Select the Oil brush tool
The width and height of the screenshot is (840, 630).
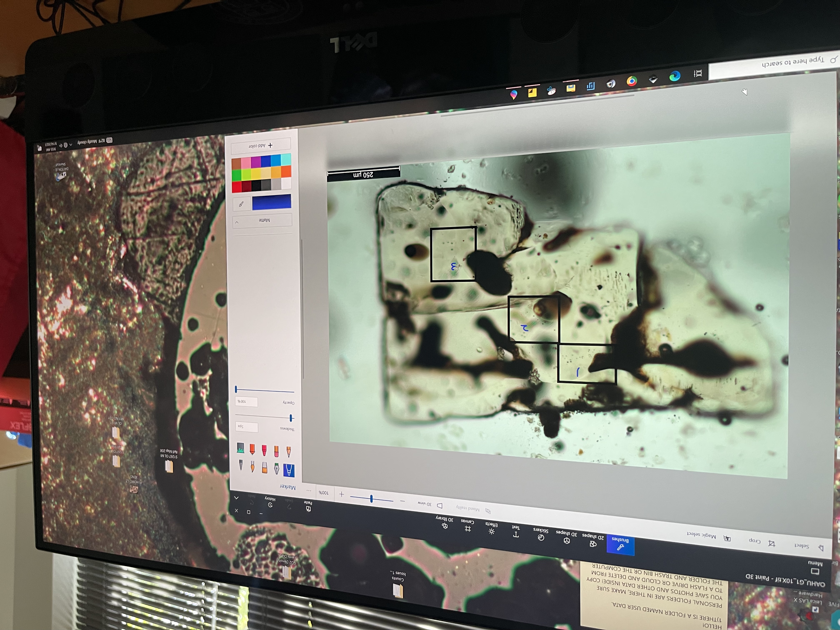[x=265, y=467]
